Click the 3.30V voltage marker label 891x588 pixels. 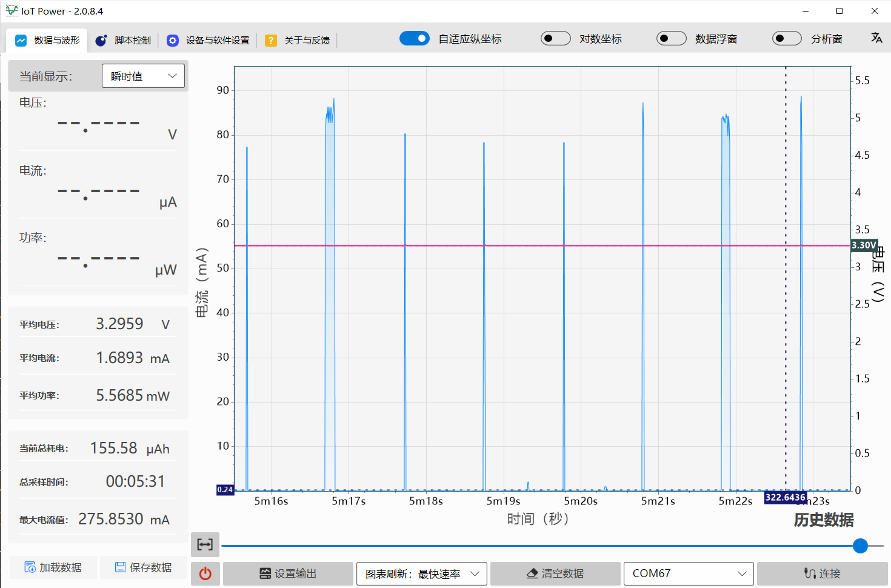click(x=864, y=246)
